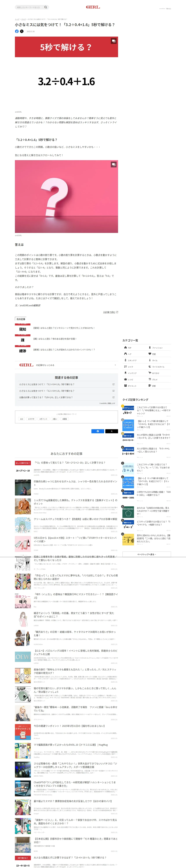Select the #スマホ keyword tag
The width and height of the screenshot is (186, 868).
point(31,419)
